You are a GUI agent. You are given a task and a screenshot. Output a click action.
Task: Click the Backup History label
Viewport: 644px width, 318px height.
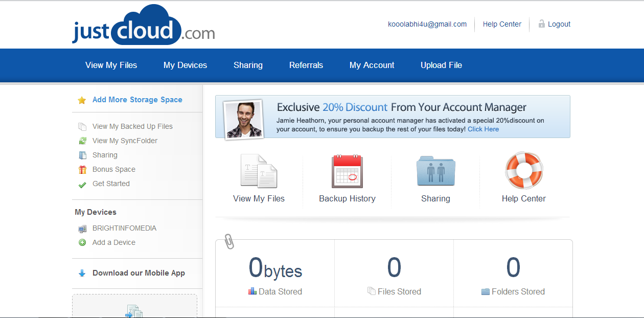coord(347,198)
